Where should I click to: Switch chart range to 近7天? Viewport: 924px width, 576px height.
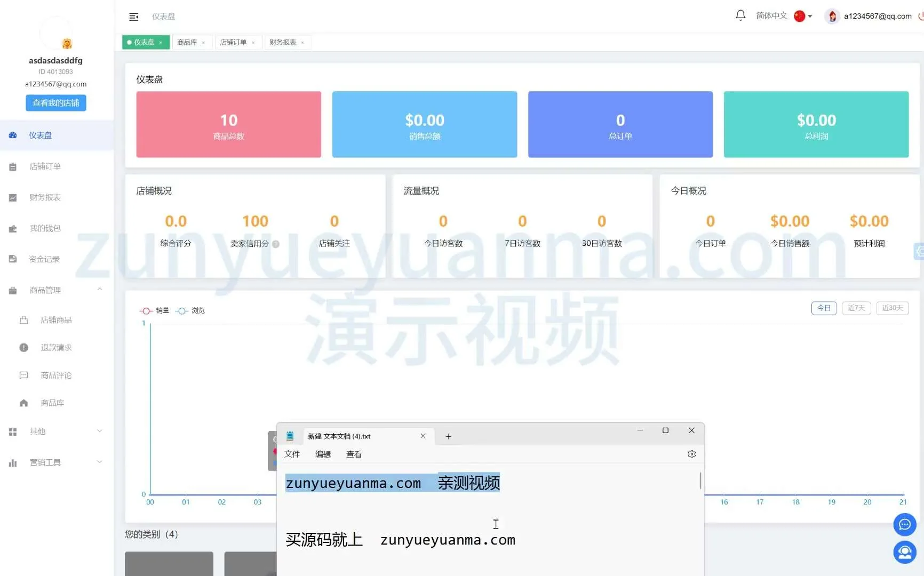[856, 308]
